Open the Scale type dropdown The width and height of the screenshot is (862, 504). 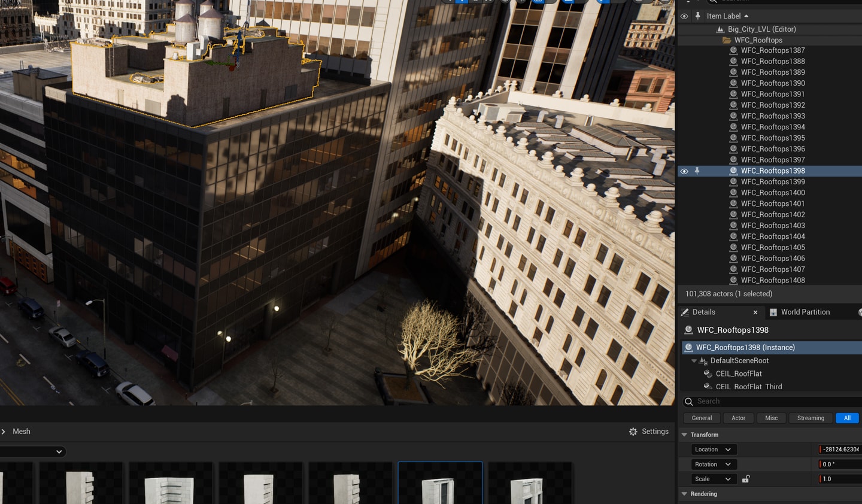tap(714, 479)
